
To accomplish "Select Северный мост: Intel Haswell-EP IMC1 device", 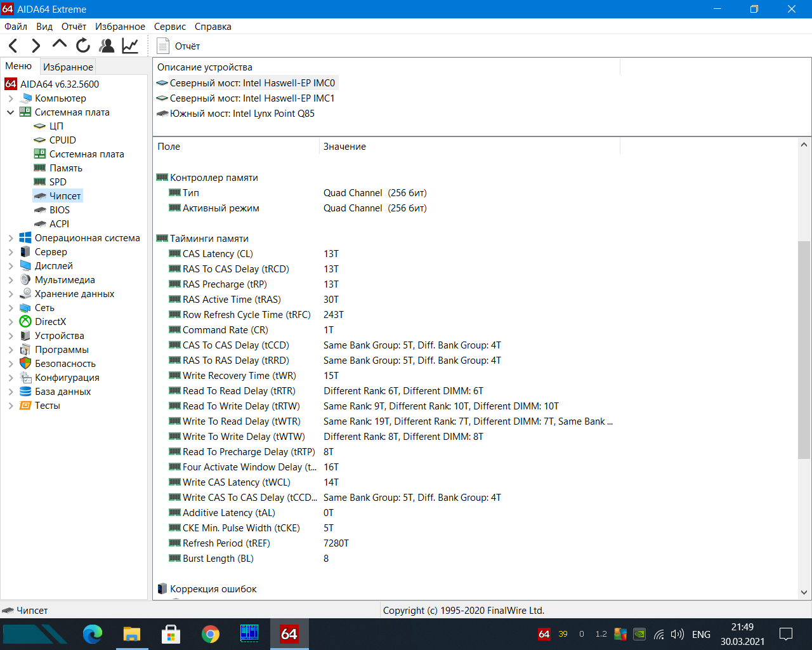I will click(x=246, y=98).
